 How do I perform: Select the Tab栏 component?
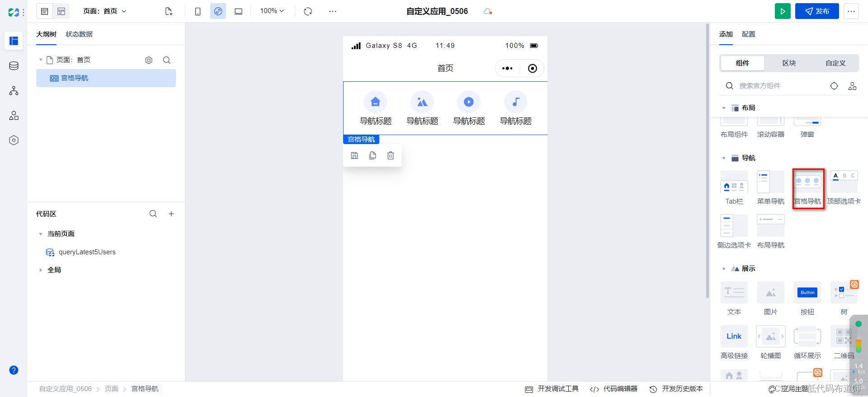pyautogui.click(x=734, y=188)
